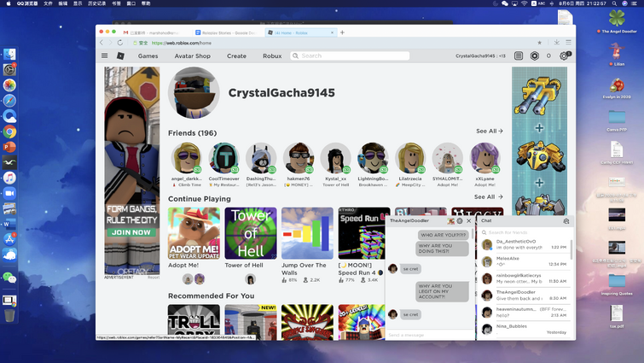Click the chat list scrollbar

(x=571, y=249)
